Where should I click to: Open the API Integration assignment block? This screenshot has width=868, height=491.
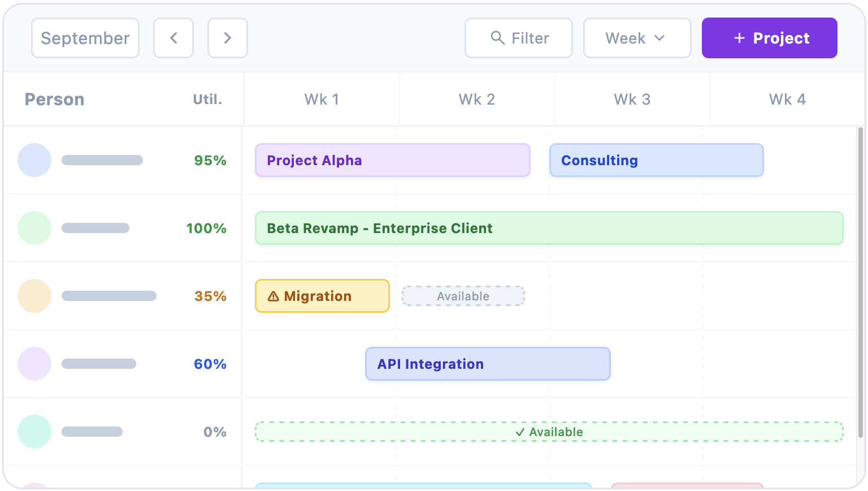[487, 364]
